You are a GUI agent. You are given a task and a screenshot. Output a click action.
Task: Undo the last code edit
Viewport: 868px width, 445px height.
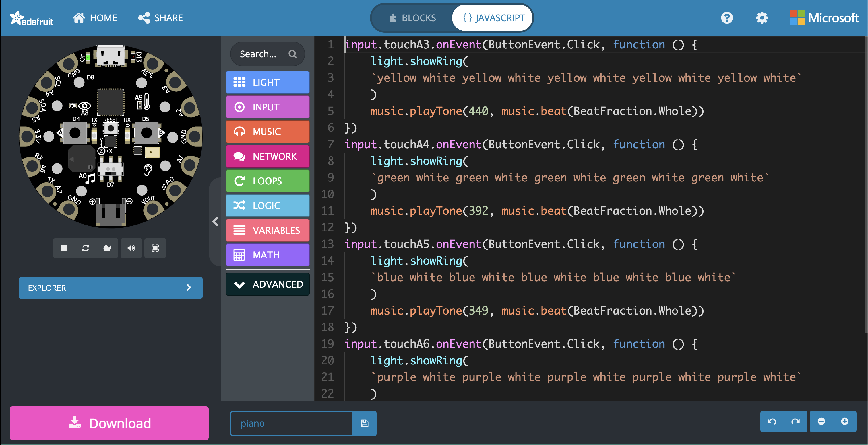pyautogui.click(x=772, y=421)
